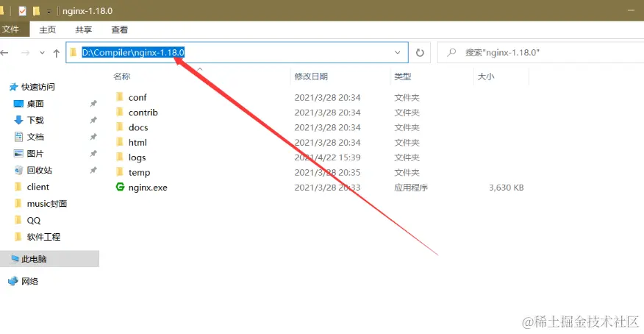Select the temp folder icon
The image size is (644, 334).
[120, 171]
